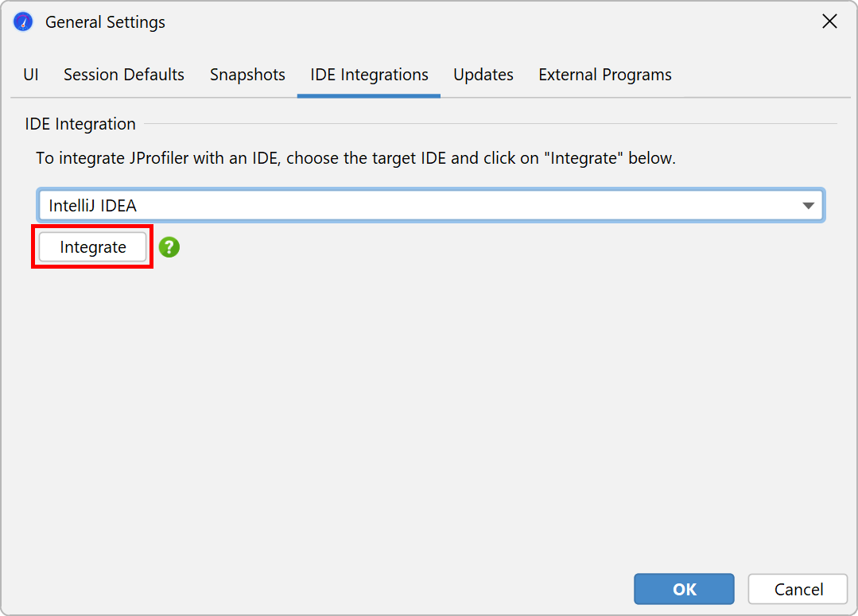Switch to the UI tab
The image size is (858, 616).
point(31,75)
